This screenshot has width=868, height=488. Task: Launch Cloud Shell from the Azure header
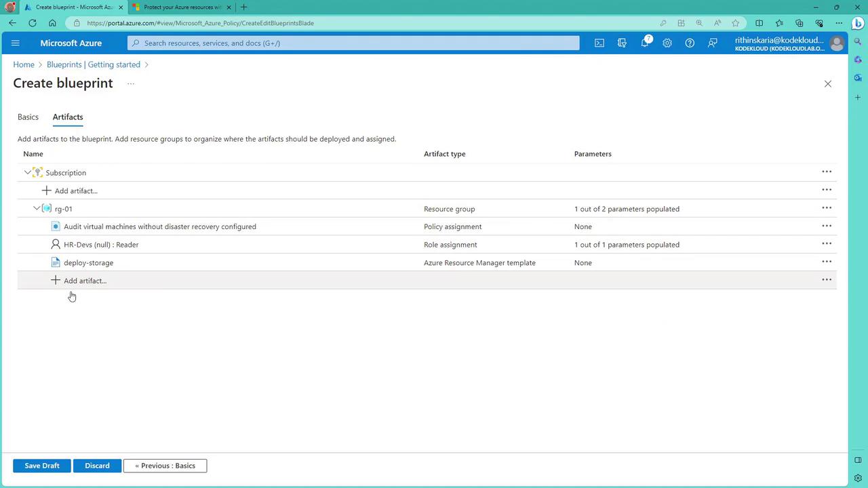coord(599,43)
